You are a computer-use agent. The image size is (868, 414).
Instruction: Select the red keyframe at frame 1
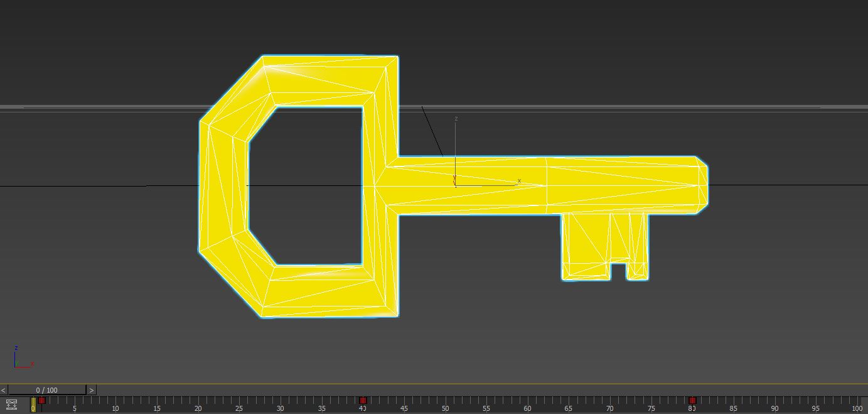[41, 400]
